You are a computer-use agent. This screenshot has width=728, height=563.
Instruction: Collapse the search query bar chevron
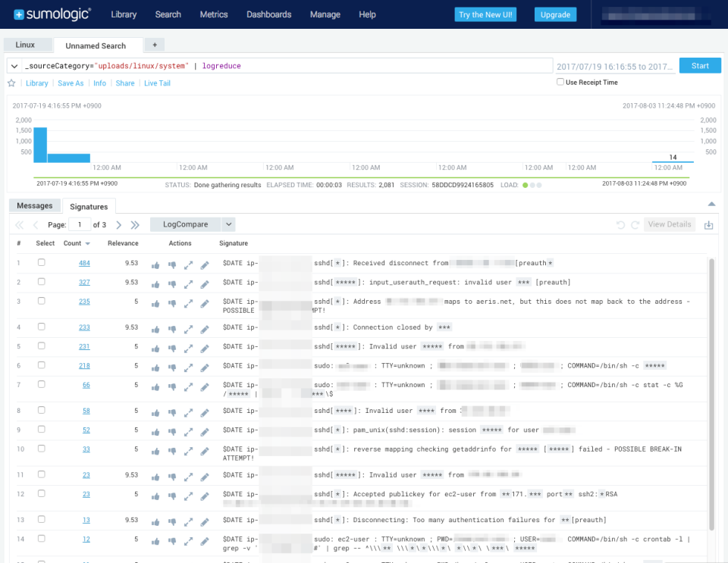[x=14, y=66]
